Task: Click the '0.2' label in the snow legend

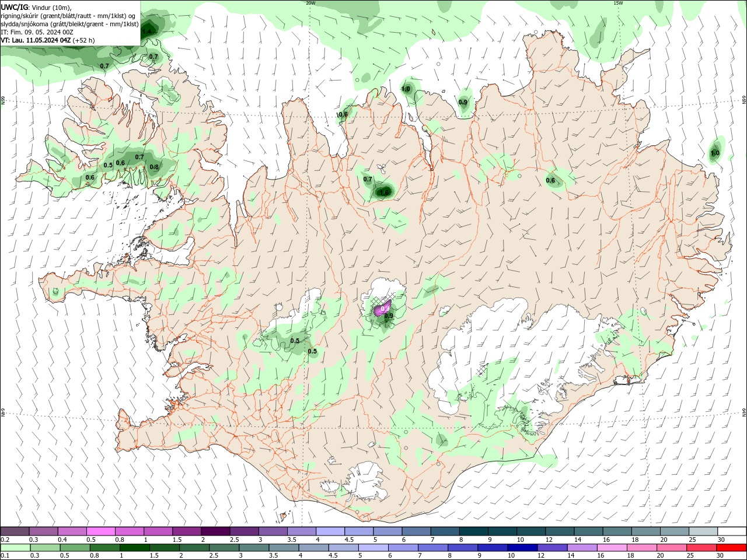Action: [5, 540]
